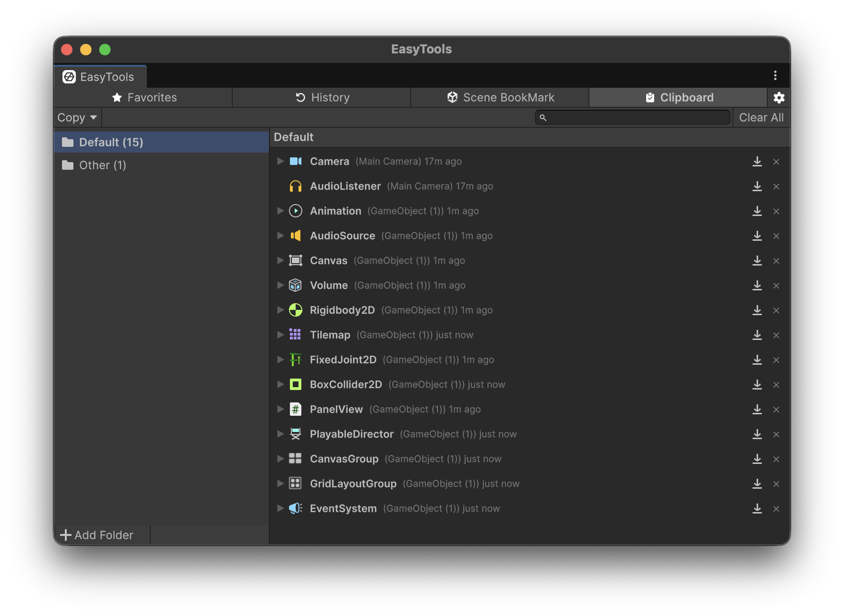Viewport: 844px width, 616px height.
Task: Click the Clear All button
Action: (x=761, y=117)
